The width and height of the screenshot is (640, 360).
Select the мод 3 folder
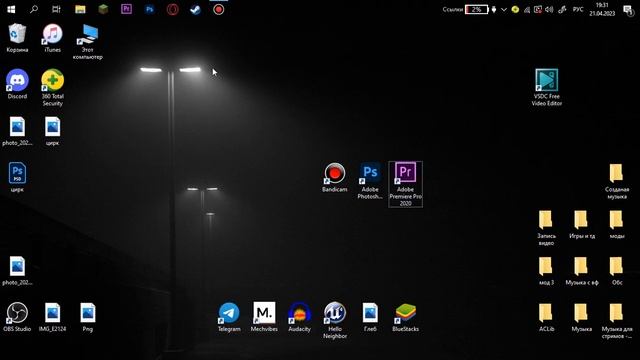(x=547, y=271)
